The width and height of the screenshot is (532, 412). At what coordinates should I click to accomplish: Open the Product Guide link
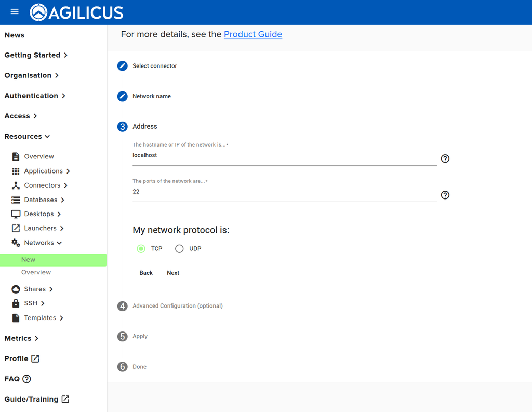pos(253,34)
